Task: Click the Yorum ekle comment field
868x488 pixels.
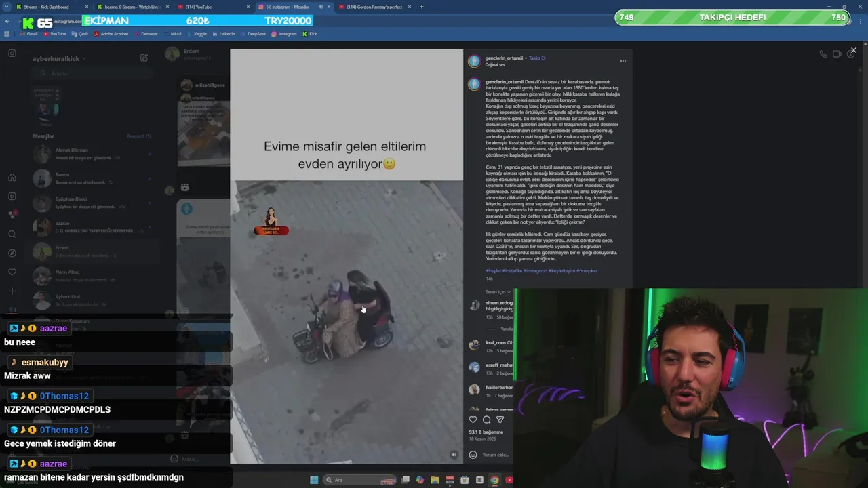Action: tap(495, 455)
